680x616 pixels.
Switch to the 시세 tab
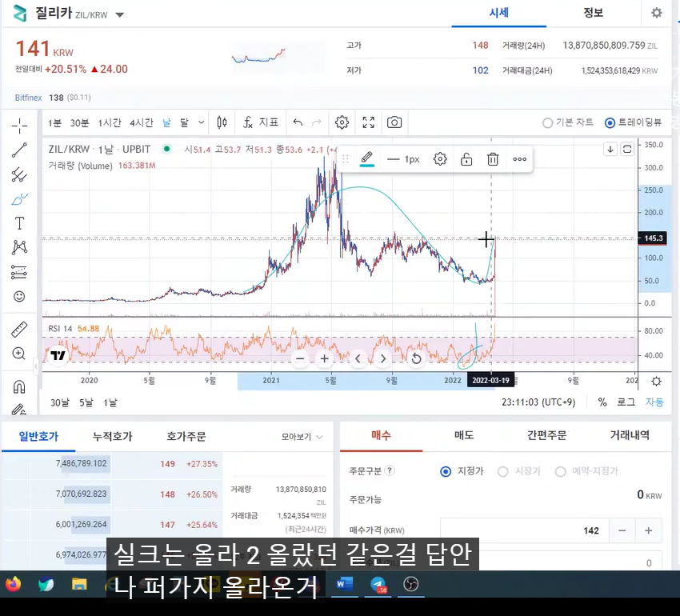498,13
